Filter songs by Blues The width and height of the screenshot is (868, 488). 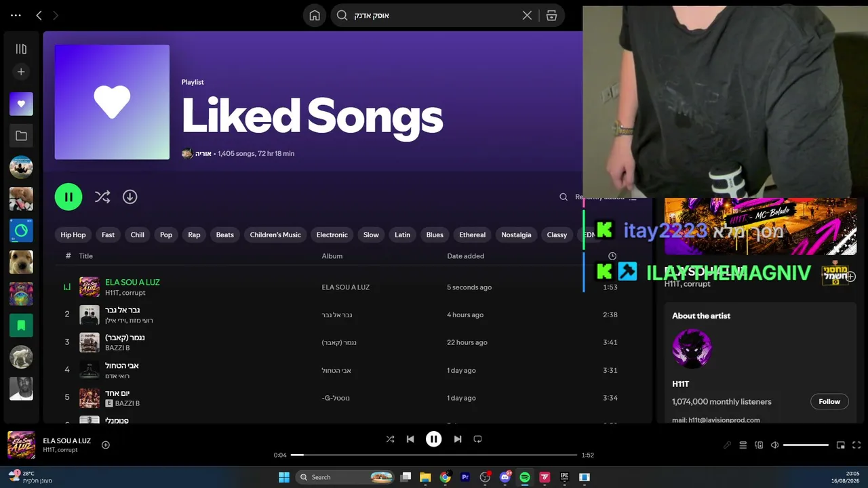point(435,235)
